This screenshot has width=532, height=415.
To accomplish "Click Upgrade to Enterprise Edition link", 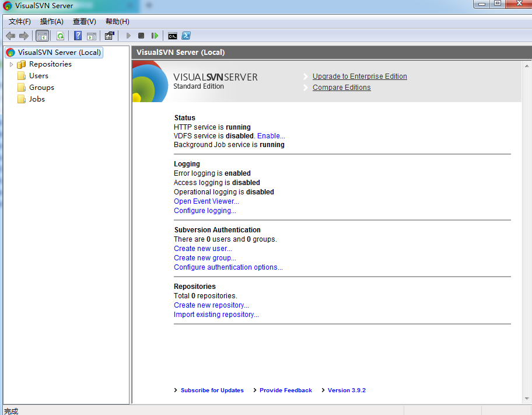I will [360, 76].
